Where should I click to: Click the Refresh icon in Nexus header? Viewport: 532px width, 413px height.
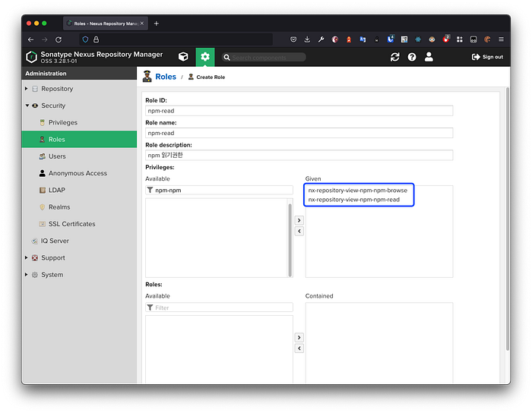(394, 57)
